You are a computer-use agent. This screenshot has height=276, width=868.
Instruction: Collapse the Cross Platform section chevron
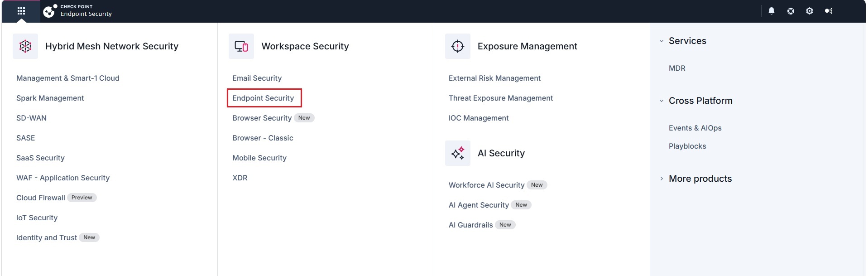point(662,101)
